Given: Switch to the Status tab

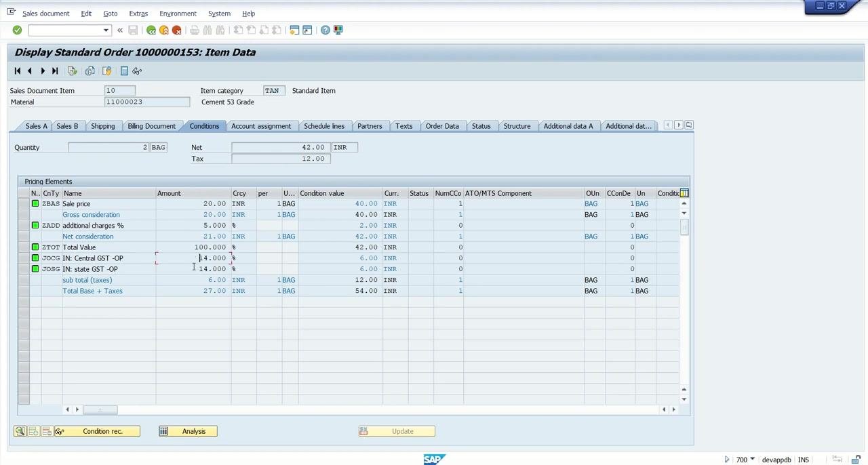Looking at the screenshot, I should (x=481, y=126).
